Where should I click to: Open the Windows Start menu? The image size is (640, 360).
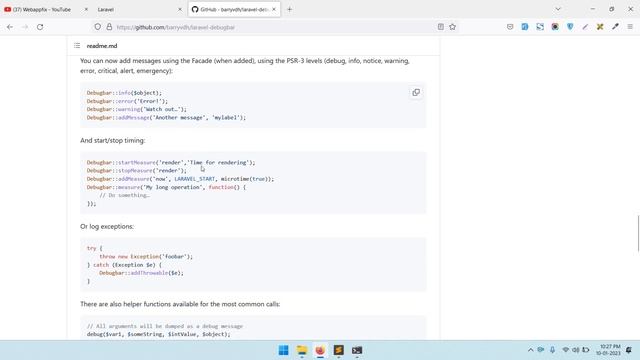click(x=283, y=350)
